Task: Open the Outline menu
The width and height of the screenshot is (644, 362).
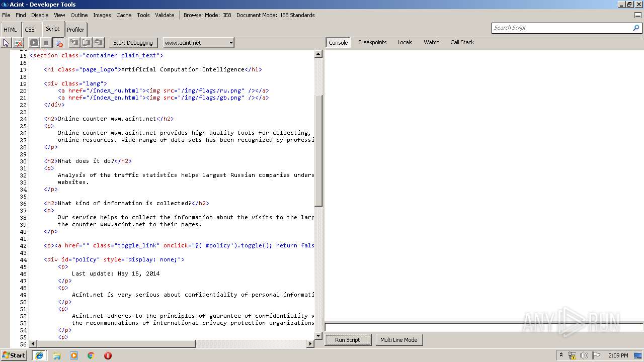Action: click(79, 15)
